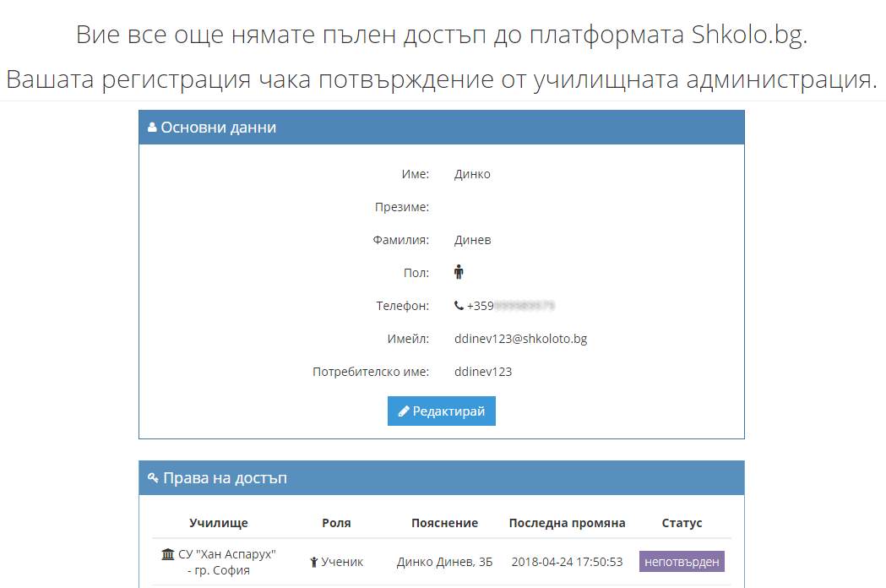This screenshot has height=588, width=886.
Task: Click the Основни данни panel header
Action: pyautogui.click(x=441, y=128)
